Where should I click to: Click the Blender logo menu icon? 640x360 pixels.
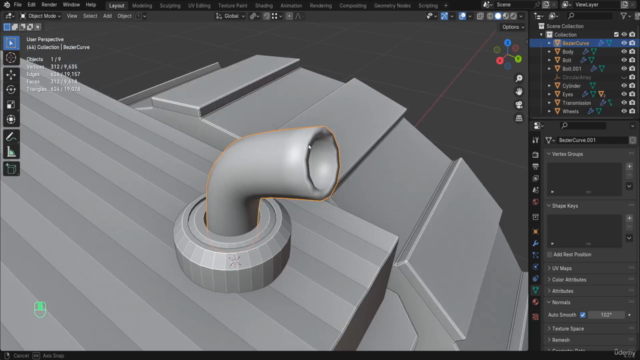point(7,5)
